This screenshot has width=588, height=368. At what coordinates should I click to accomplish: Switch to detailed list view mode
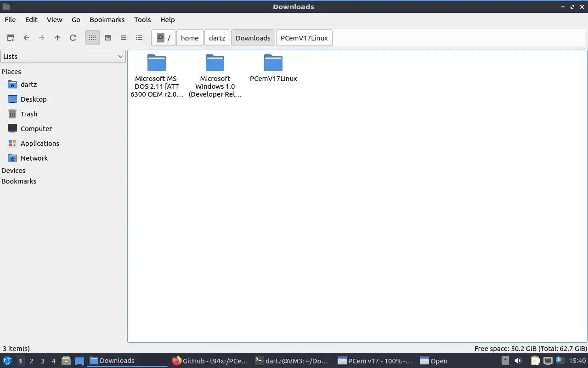click(139, 38)
